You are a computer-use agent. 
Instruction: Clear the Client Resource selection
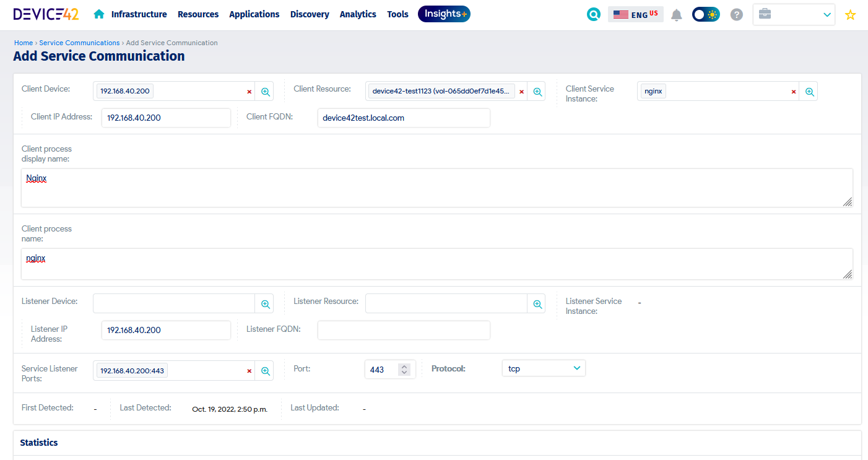(x=521, y=92)
